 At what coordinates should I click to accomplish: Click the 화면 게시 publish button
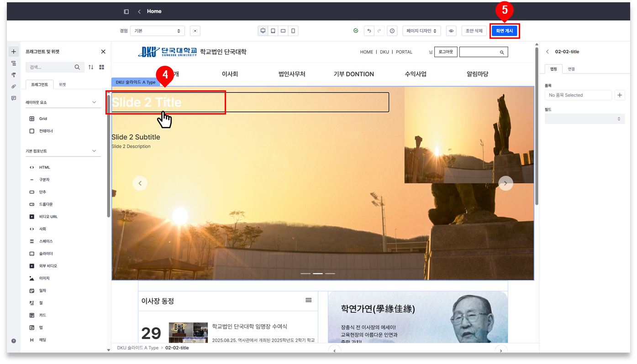click(x=505, y=31)
